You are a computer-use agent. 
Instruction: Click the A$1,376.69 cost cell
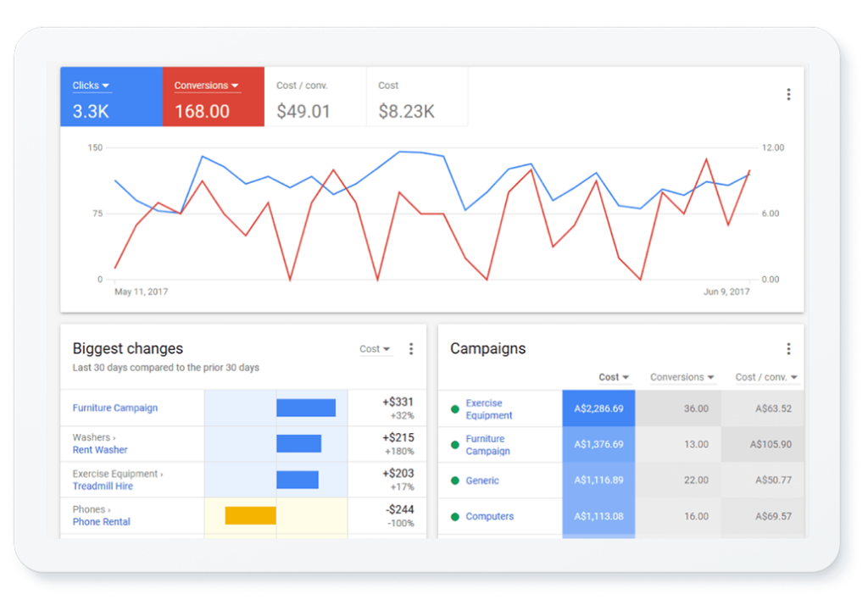(x=598, y=444)
